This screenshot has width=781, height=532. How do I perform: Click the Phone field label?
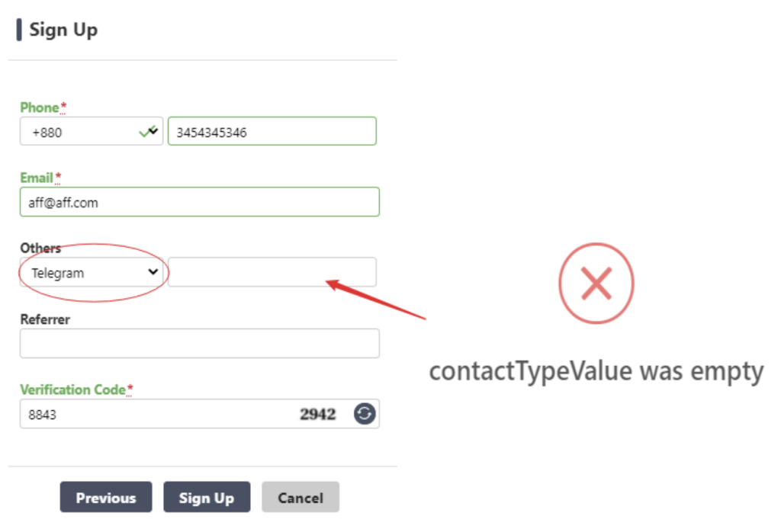[40, 107]
